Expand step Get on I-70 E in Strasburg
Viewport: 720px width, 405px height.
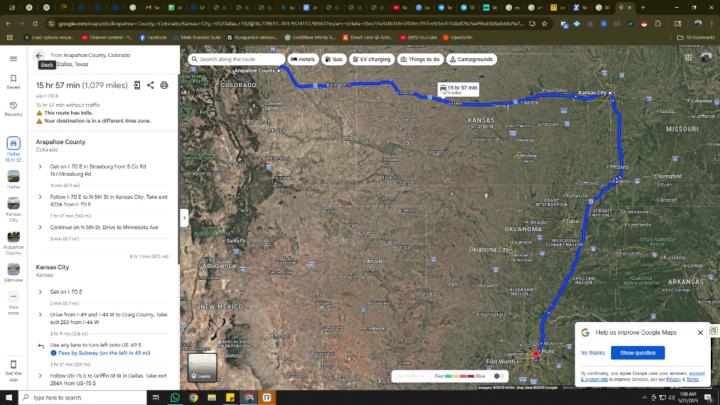point(40,167)
